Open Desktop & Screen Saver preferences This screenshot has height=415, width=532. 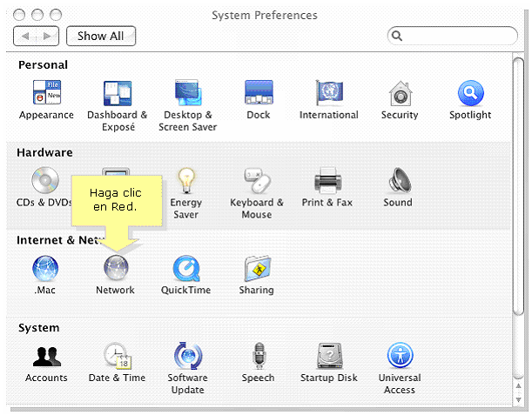[187, 93]
